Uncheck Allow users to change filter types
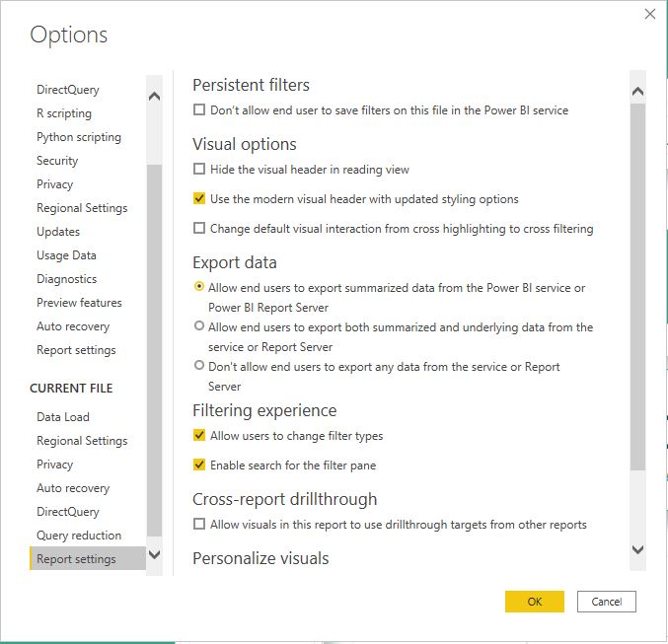 pos(199,435)
